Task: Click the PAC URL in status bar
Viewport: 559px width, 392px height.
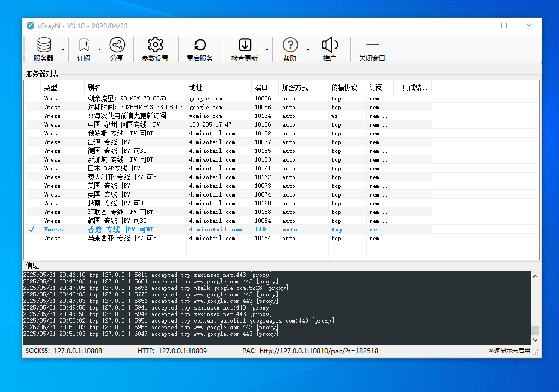Action: point(319,351)
